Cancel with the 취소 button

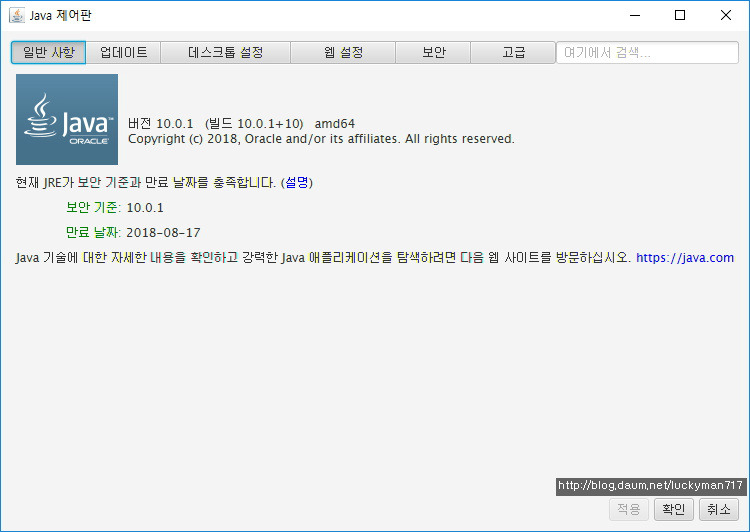pos(718,509)
